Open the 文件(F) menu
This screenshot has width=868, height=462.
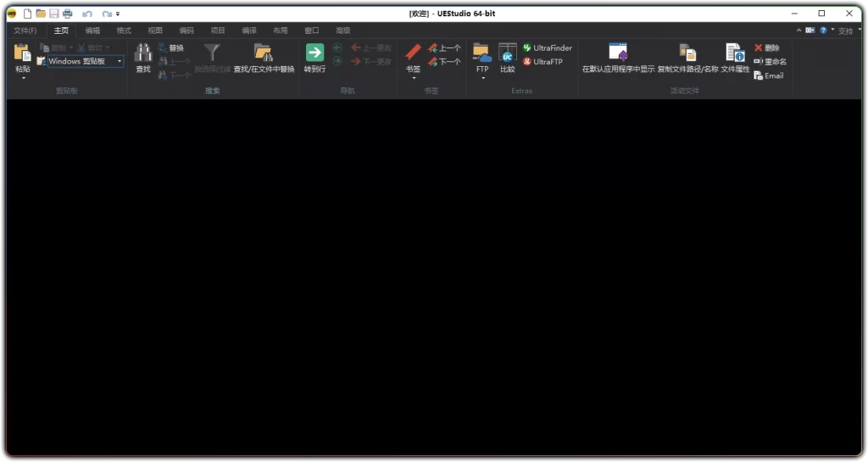(x=25, y=31)
